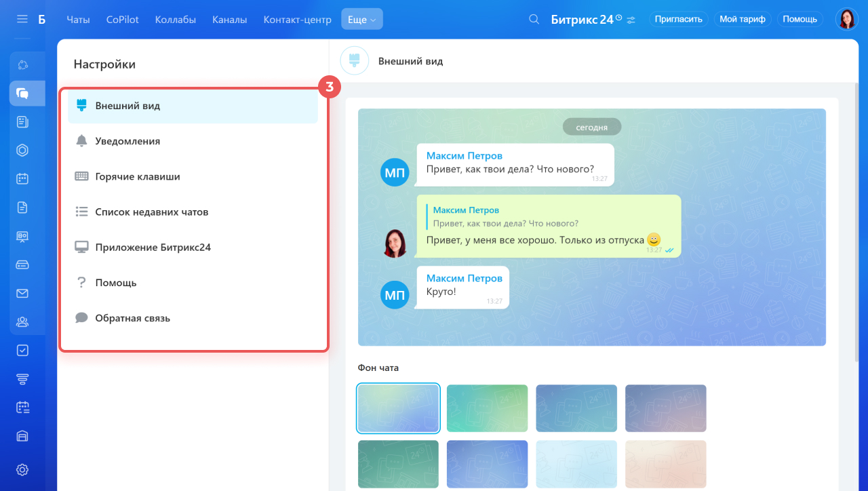Click the МП avatar beside the Крутo! message
The image size is (868, 491).
tap(395, 295)
